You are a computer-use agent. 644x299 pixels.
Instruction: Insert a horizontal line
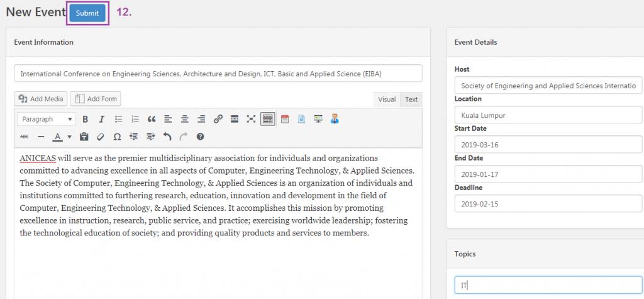click(x=41, y=137)
